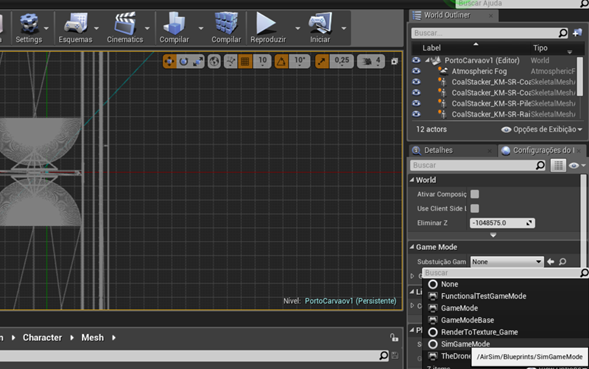Select Atmospheric Fog in outliner
The image size is (589, 369).
(x=479, y=71)
